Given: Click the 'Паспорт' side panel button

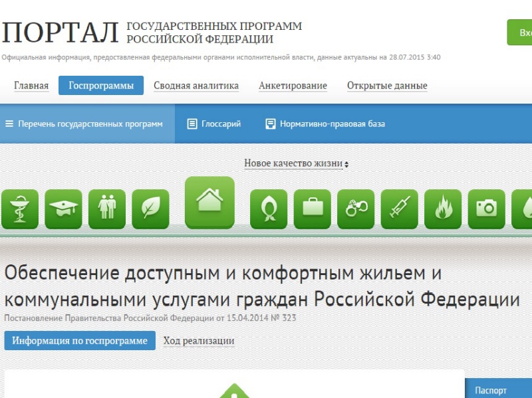Looking at the screenshot, I should coord(492,391).
